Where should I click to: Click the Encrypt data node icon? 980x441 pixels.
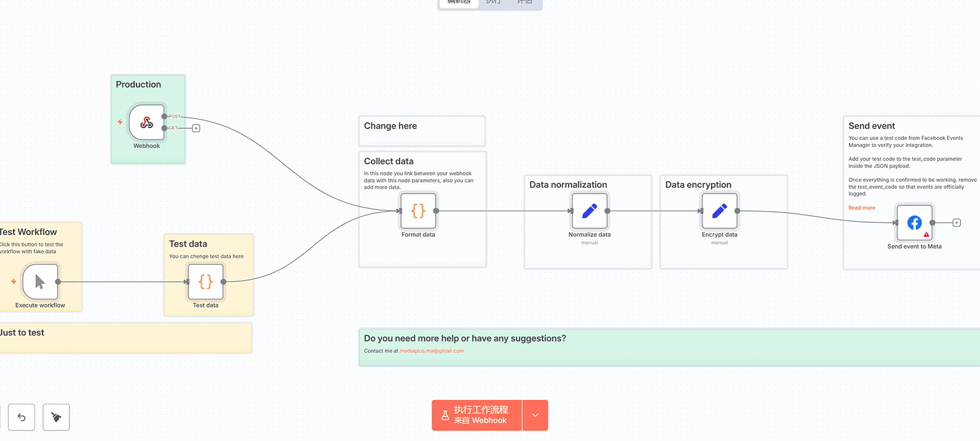coord(719,211)
